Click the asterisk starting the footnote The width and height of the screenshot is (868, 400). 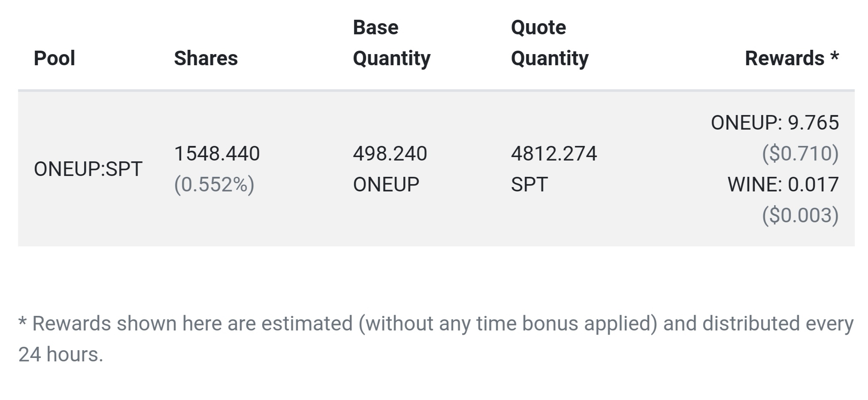click(x=23, y=322)
